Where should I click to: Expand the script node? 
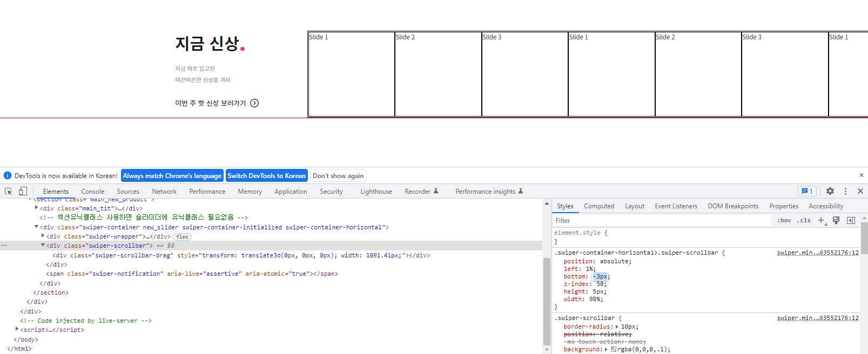[x=17, y=329]
